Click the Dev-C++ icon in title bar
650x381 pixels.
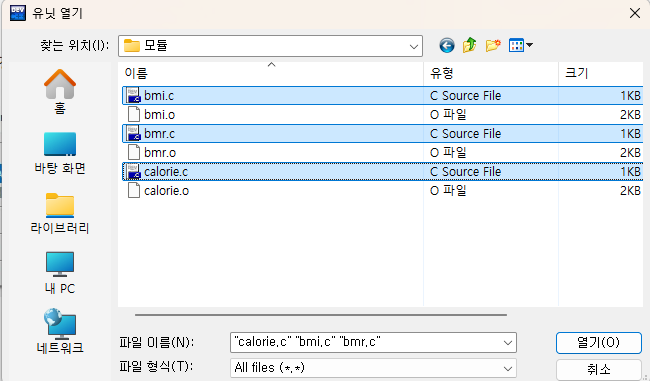pos(18,13)
